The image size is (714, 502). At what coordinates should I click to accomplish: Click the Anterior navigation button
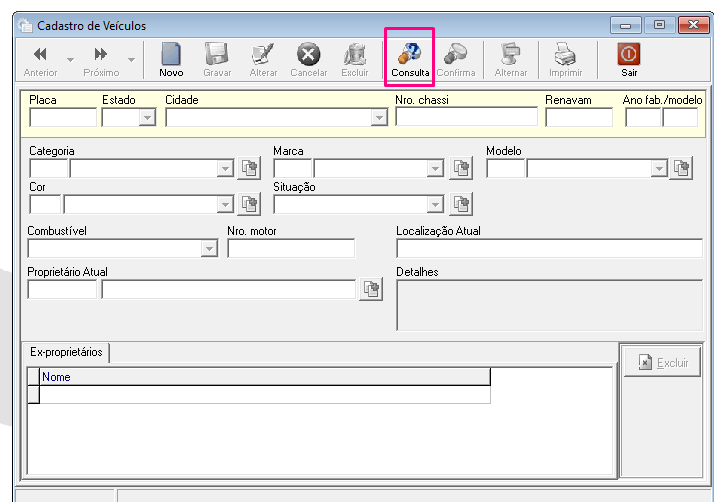coord(40,59)
